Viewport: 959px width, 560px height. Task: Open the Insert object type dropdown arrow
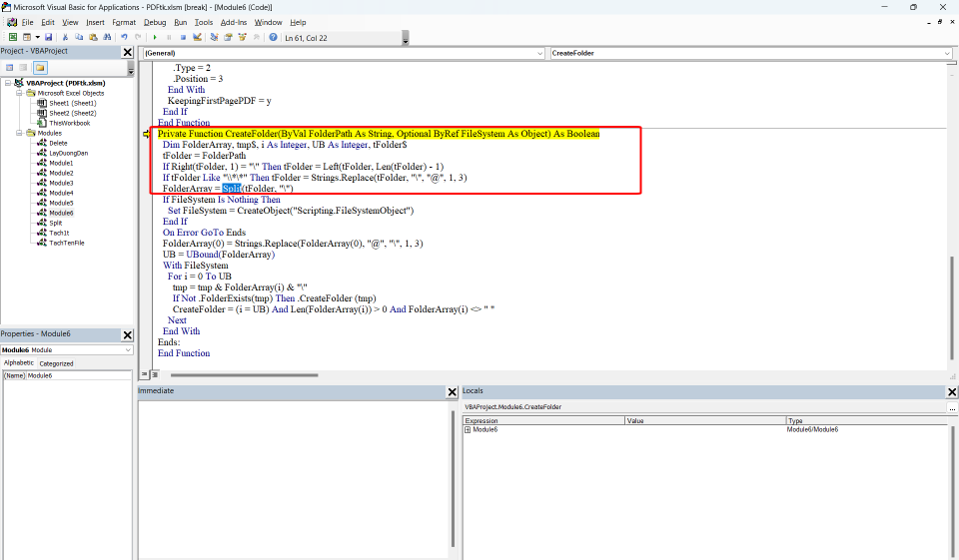(x=37, y=37)
